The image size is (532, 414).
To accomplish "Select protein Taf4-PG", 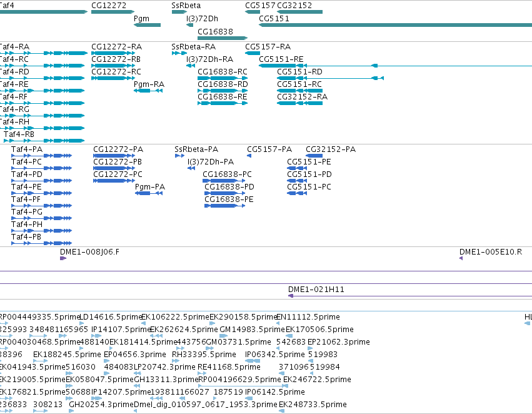I will 41,218.
